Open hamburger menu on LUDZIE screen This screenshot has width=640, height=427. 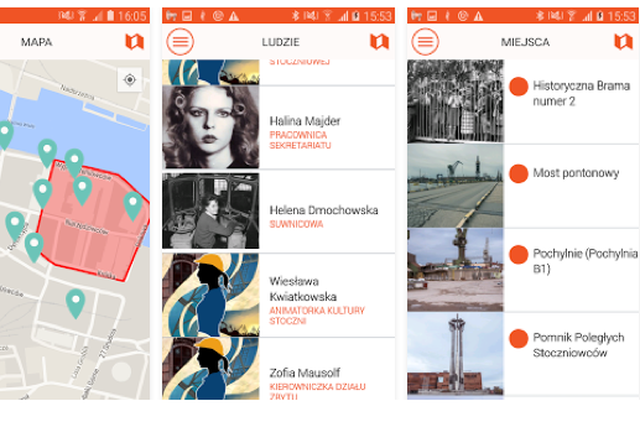point(181,42)
